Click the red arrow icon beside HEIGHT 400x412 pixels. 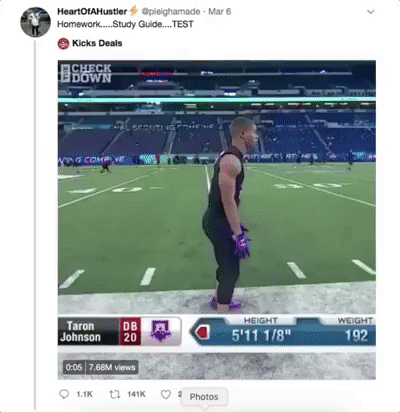(202, 332)
